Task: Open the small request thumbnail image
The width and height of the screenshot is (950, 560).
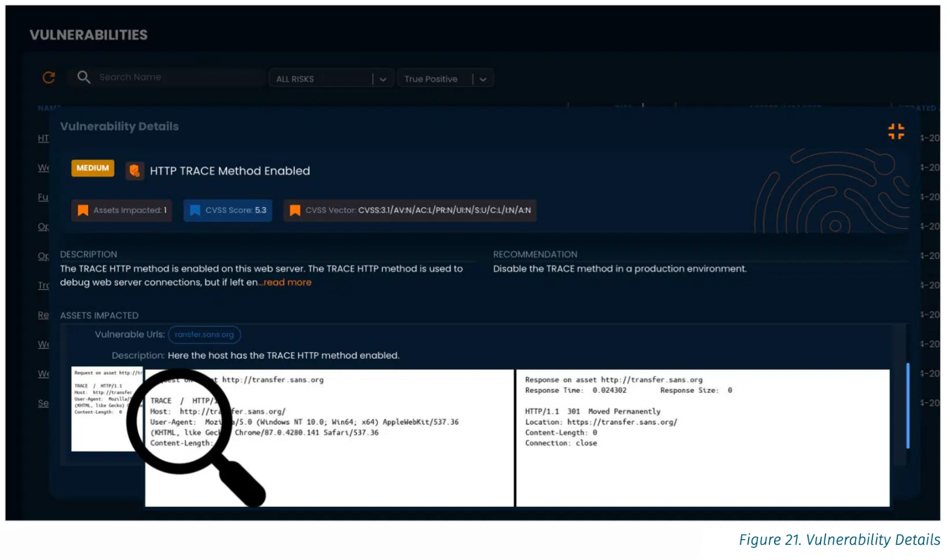Action: (107, 408)
